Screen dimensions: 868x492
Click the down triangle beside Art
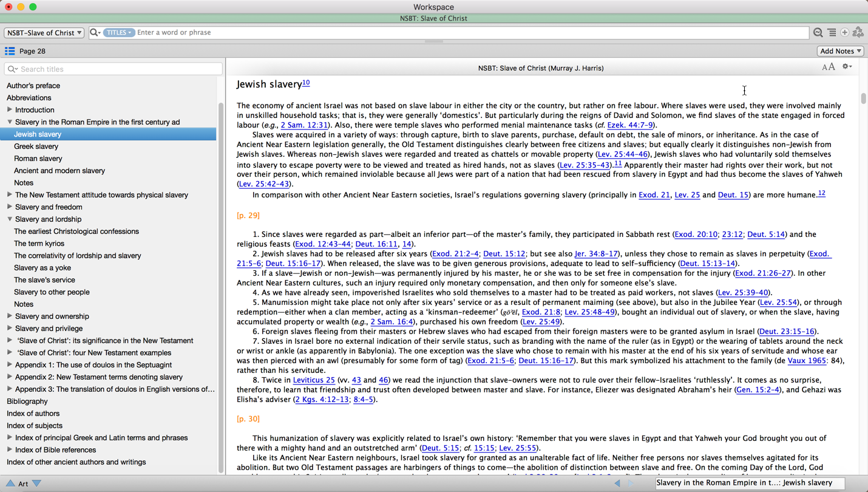36,483
